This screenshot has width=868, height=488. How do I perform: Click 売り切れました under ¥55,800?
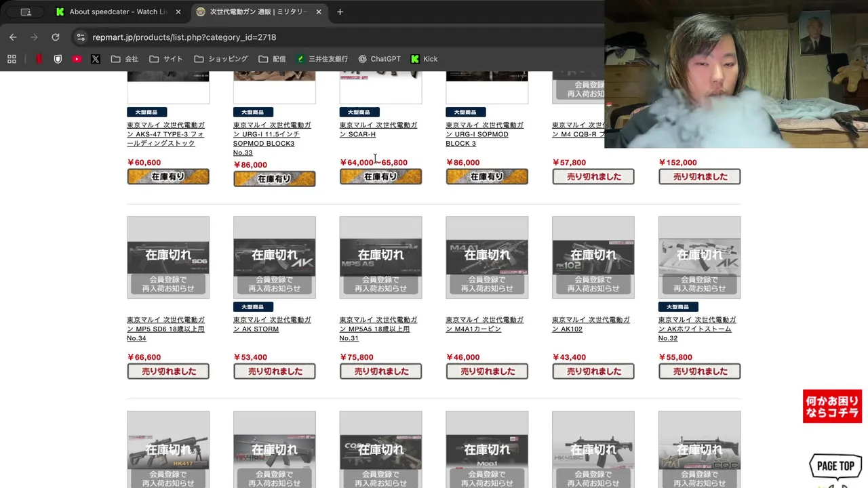pyautogui.click(x=700, y=371)
